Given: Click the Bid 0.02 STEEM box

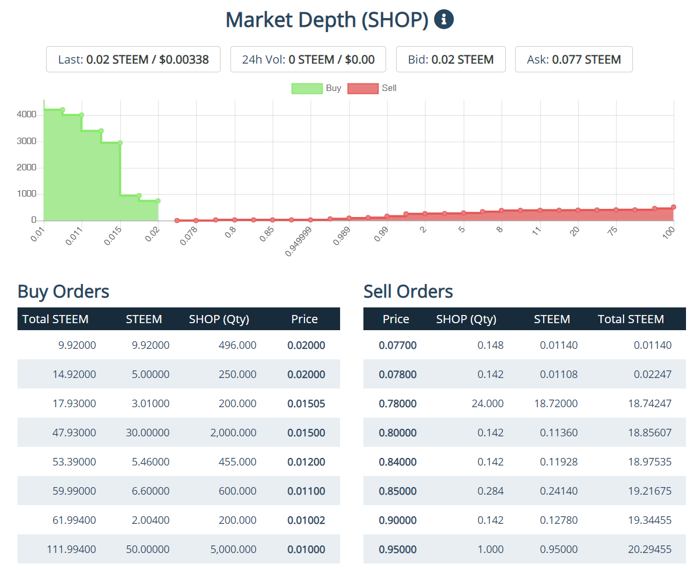Looking at the screenshot, I should point(451,60).
